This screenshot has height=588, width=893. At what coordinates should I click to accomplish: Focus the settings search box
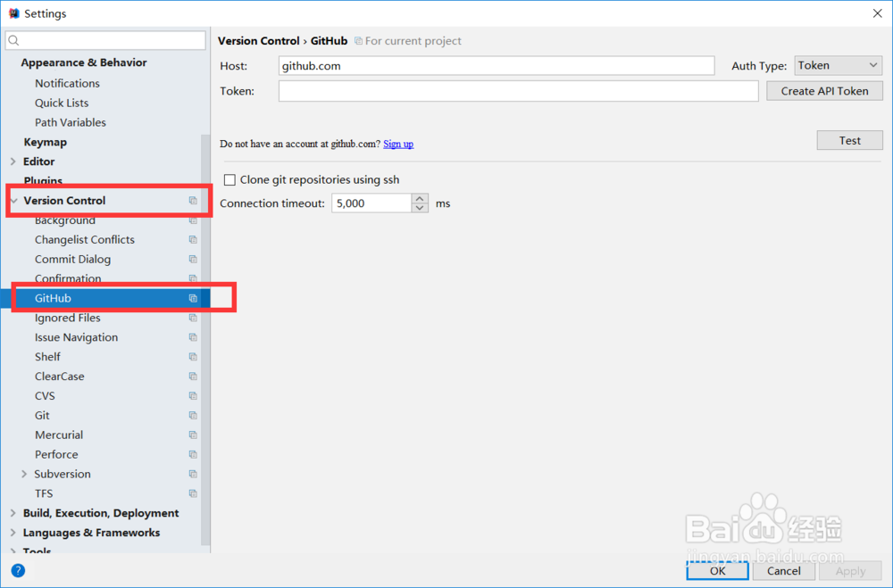coord(105,40)
